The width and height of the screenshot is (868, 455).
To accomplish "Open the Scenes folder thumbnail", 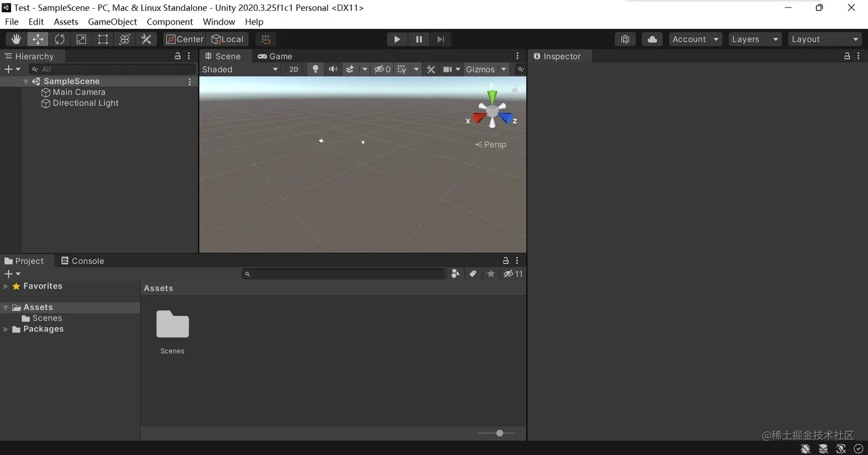I will (172, 332).
